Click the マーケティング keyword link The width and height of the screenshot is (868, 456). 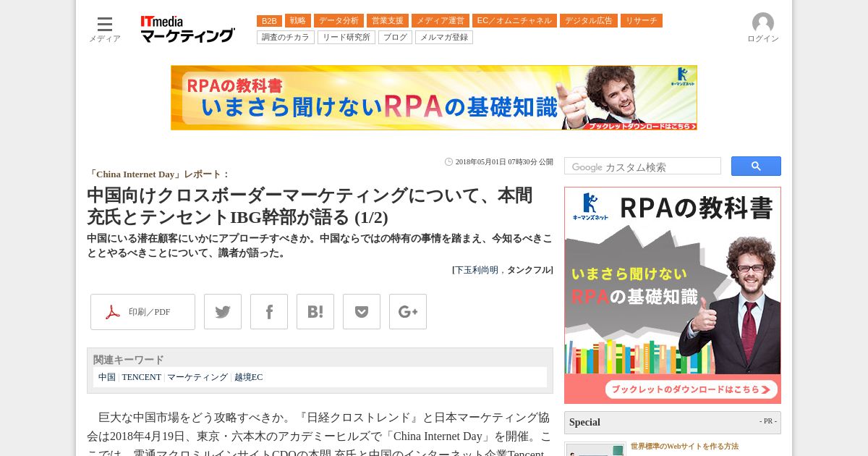click(x=197, y=377)
